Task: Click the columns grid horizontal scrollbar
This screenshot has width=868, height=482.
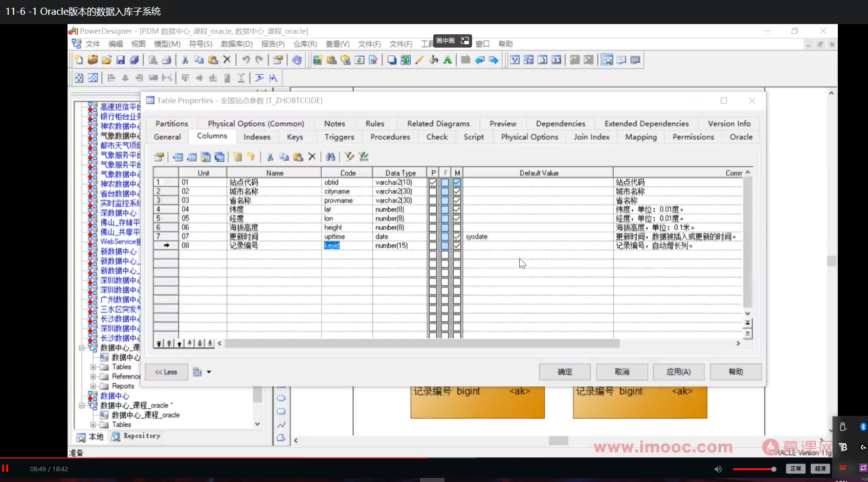Action: (x=422, y=343)
